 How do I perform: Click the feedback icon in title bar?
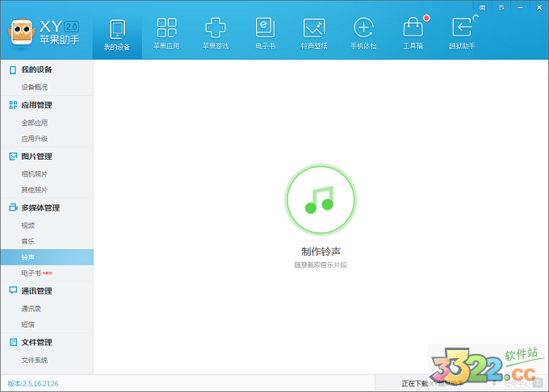pyautogui.click(x=482, y=8)
